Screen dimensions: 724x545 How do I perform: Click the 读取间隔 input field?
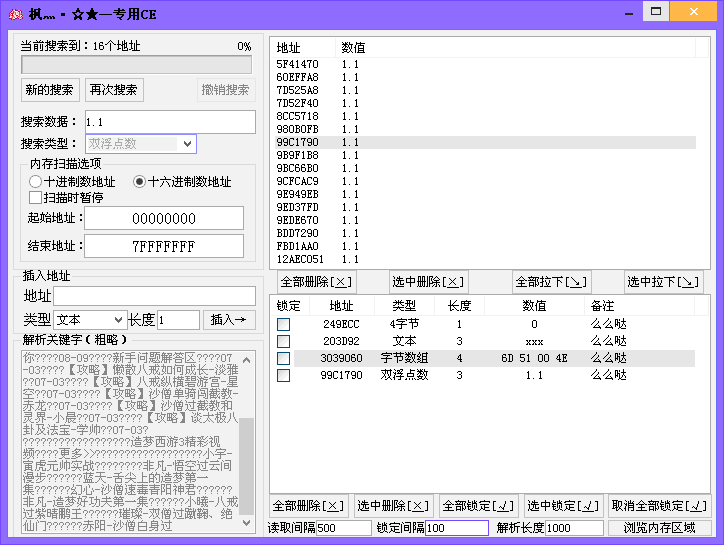tap(344, 528)
